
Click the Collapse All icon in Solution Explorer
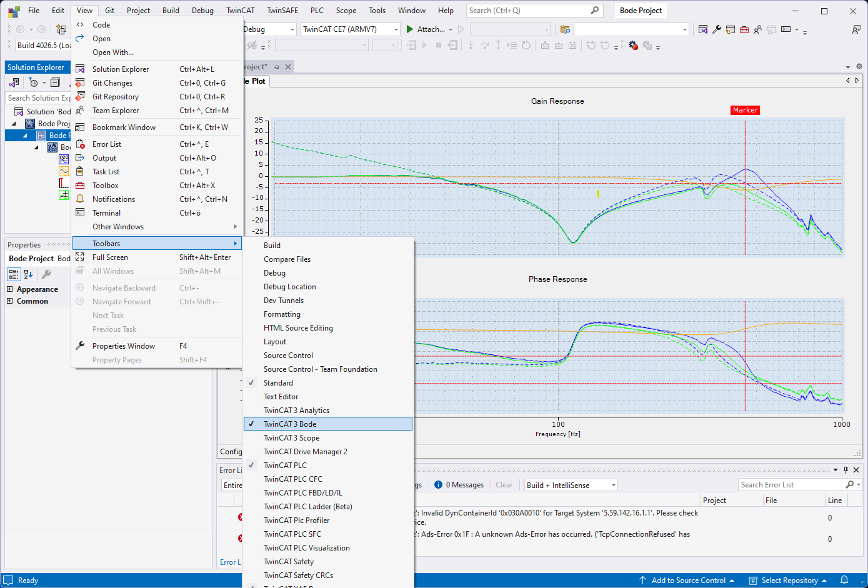56,82
